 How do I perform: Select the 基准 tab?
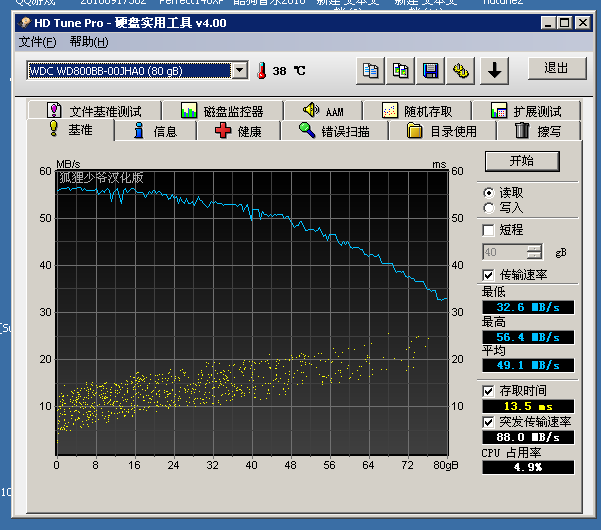coord(71,130)
